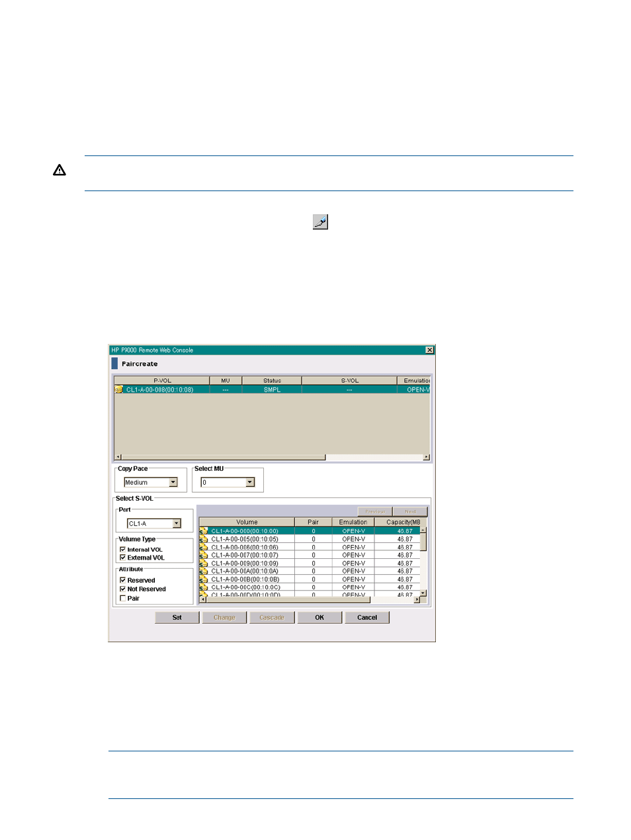Click the MU column header
Image resolution: width=631 pixels, height=840 pixels.
click(226, 380)
